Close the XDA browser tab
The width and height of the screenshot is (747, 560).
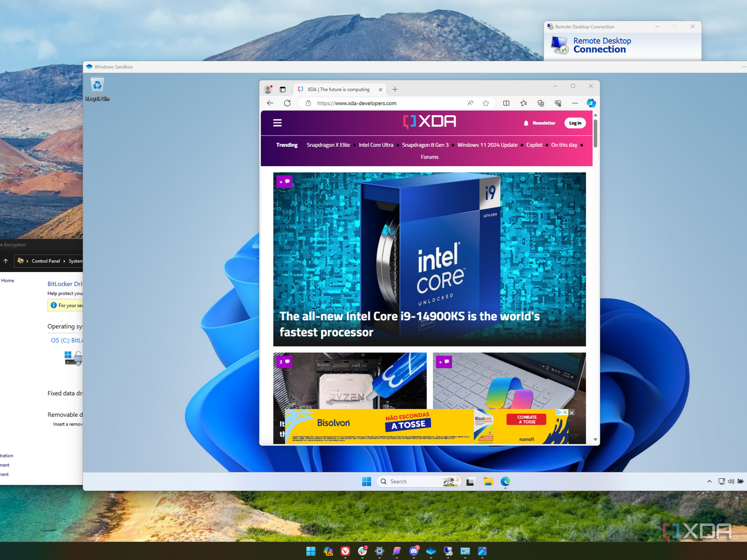coord(381,90)
